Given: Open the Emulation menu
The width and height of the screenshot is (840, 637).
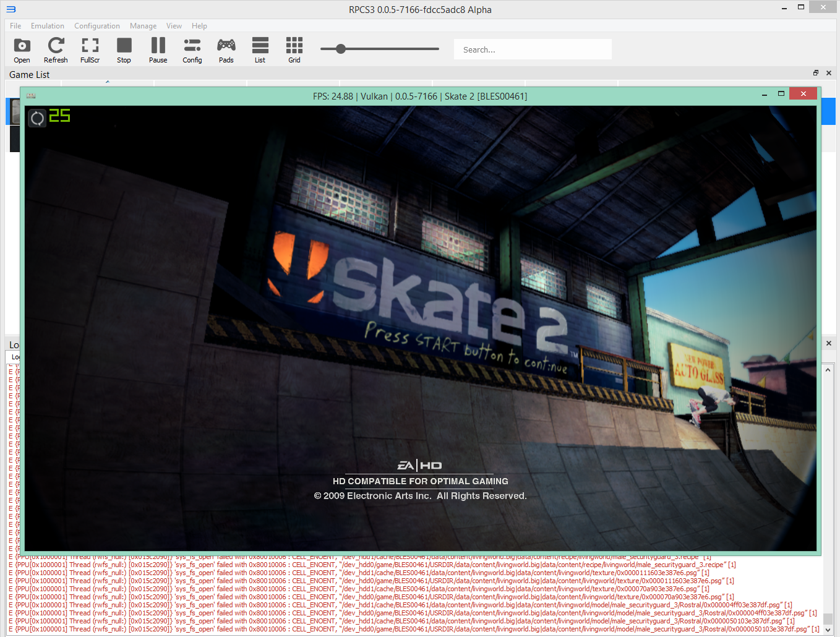Looking at the screenshot, I should 48,26.
